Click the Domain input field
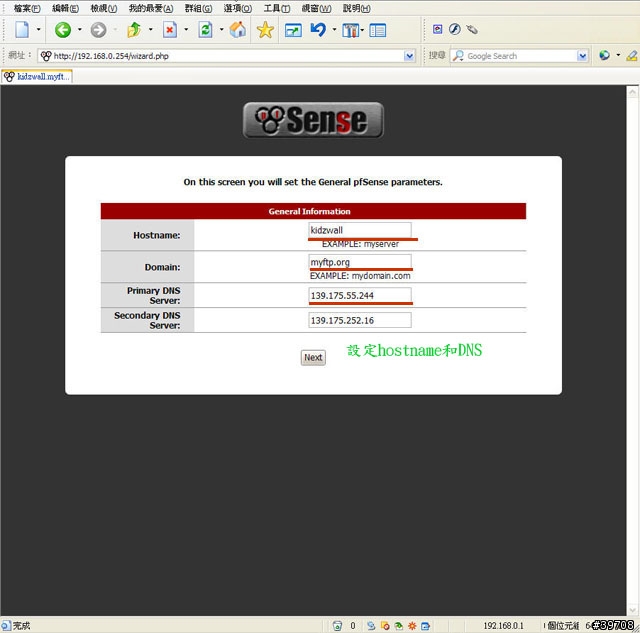Screen dimensions: 640x633 point(360,262)
